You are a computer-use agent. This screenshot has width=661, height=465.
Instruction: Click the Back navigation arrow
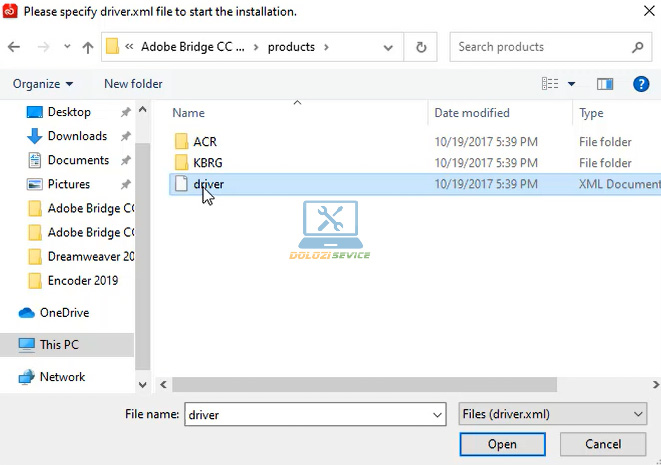click(14, 47)
